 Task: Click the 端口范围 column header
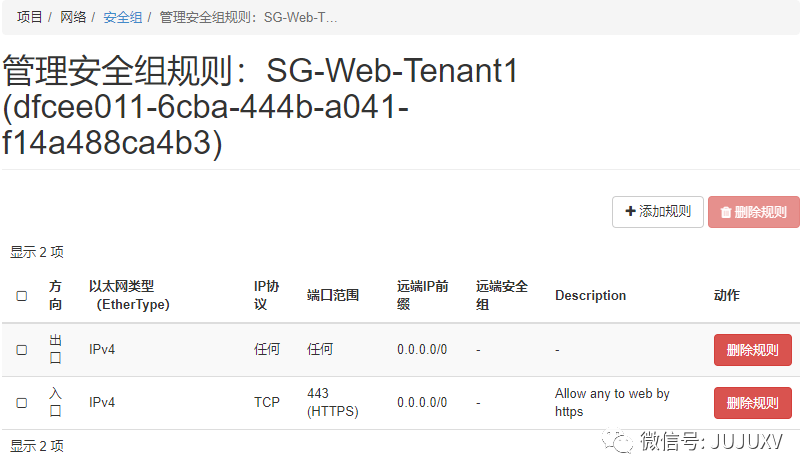tap(332, 296)
